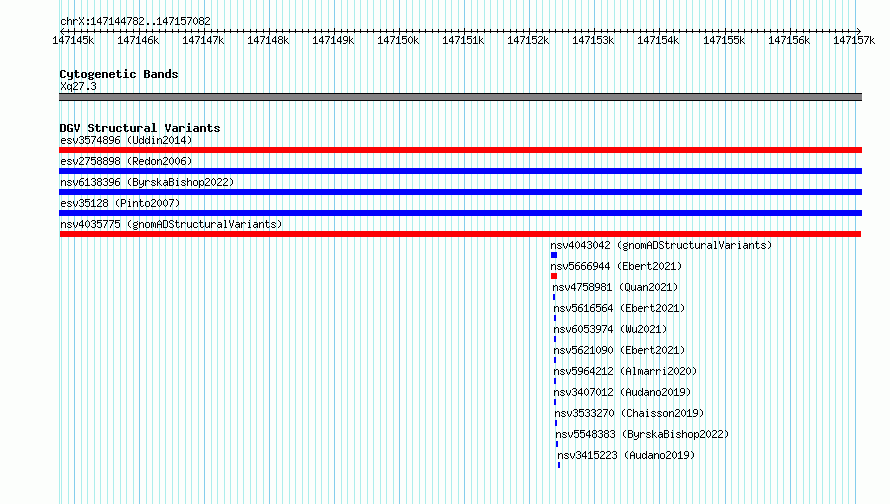Open nsv5964212 (Almarri2020) variant label
Viewport: 890px width, 504px height.
click(x=625, y=371)
